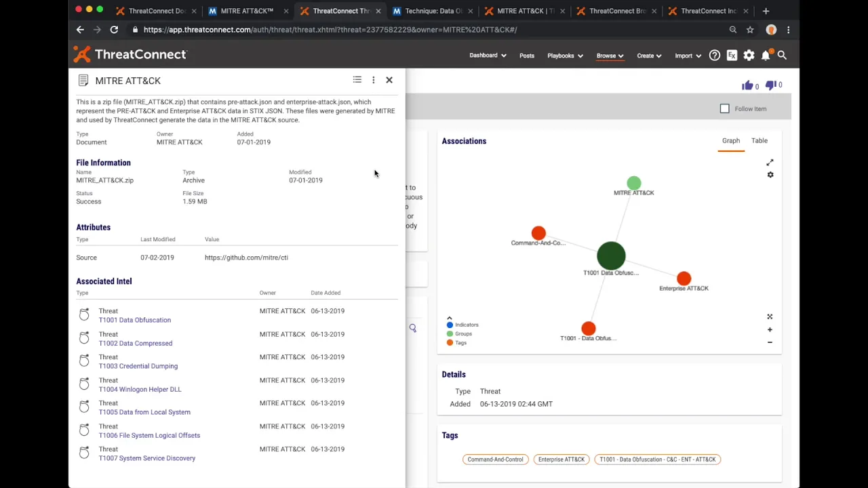This screenshot has width=868, height=488.
Task: Reload the page in the browser
Action: coord(114,30)
